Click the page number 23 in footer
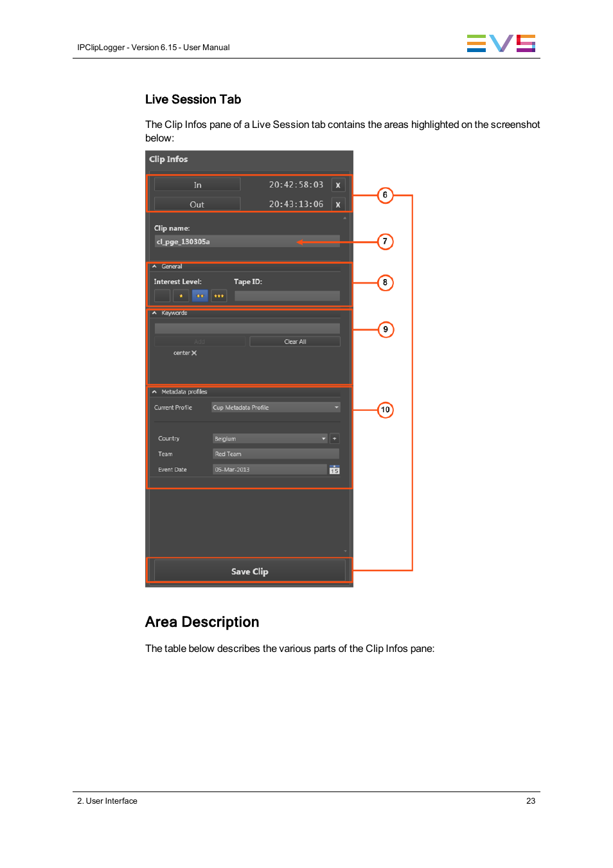The width and height of the screenshot is (613, 868). 531,801
